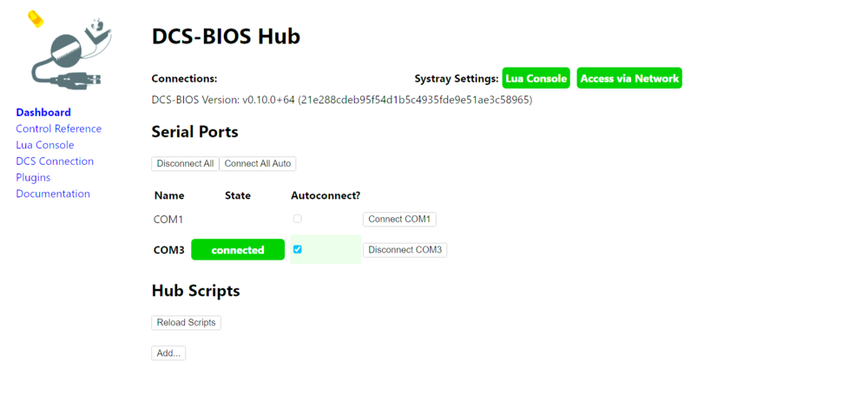This screenshot has height=415, width=868.
Task: Open the Lua Console sidebar link
Action: (x=45, y=145)
